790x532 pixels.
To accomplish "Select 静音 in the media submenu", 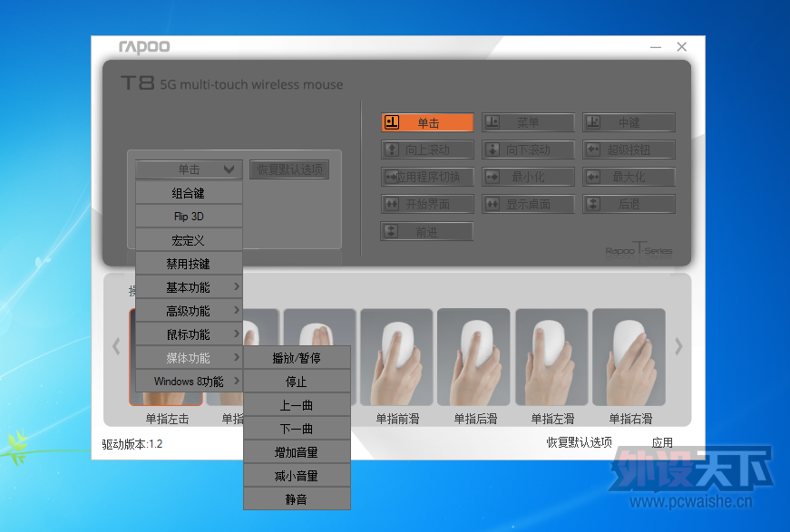I will [x=297, y=499].
